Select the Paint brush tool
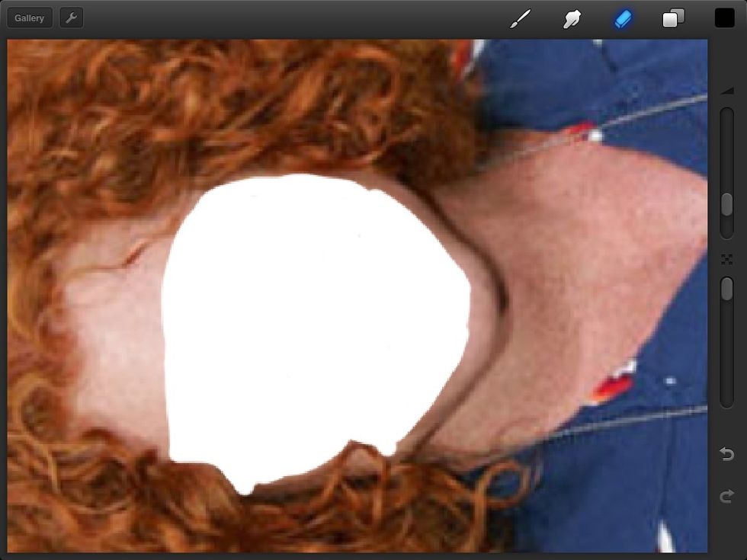Image resolution: width=747 pixels, height=560 pixels. (520, 19)
